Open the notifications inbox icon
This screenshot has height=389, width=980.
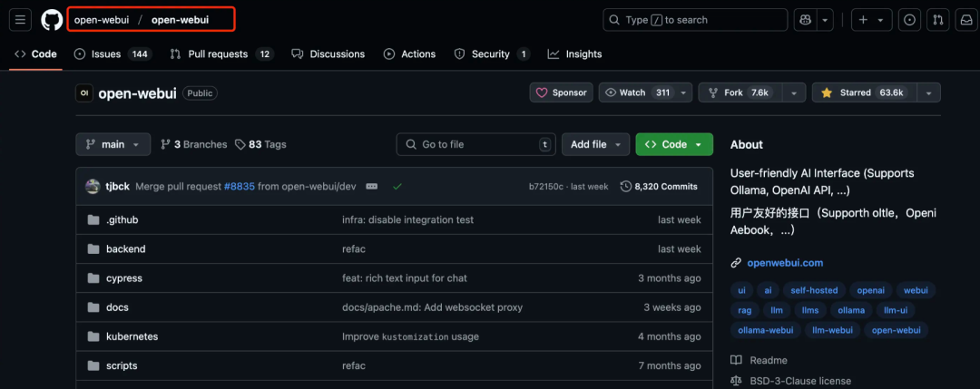click(966, 20)
